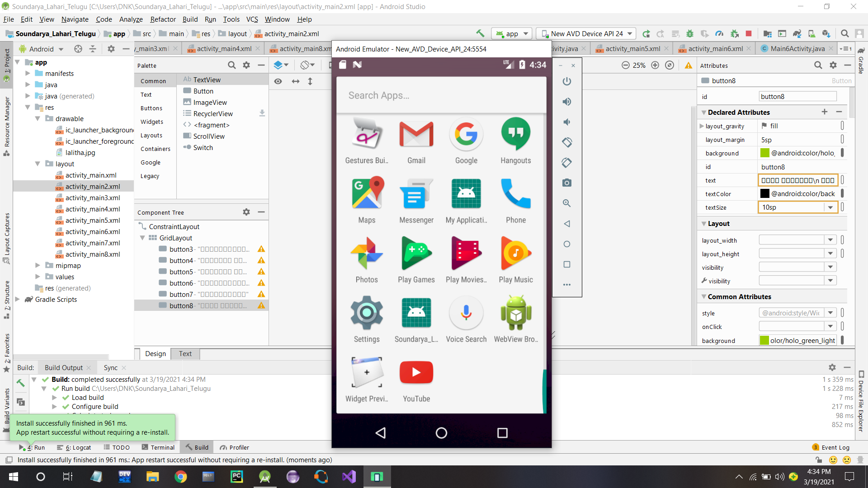Viewport: 868px width, 488px height.
Task: Open the Event Log
Action: click(x=835, y=447)
